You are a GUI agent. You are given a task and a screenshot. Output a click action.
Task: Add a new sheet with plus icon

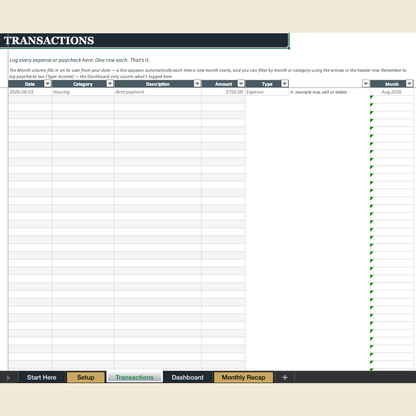(x=285, y=377)
